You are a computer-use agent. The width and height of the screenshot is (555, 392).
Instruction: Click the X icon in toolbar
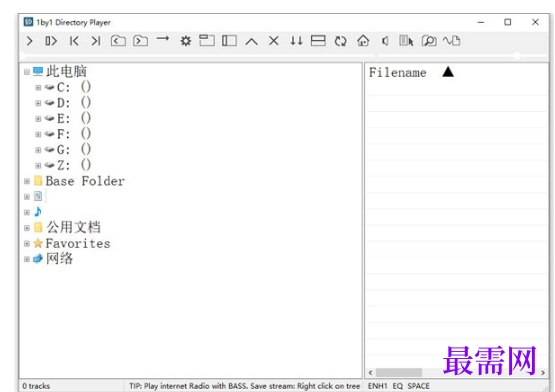[274, 41]
